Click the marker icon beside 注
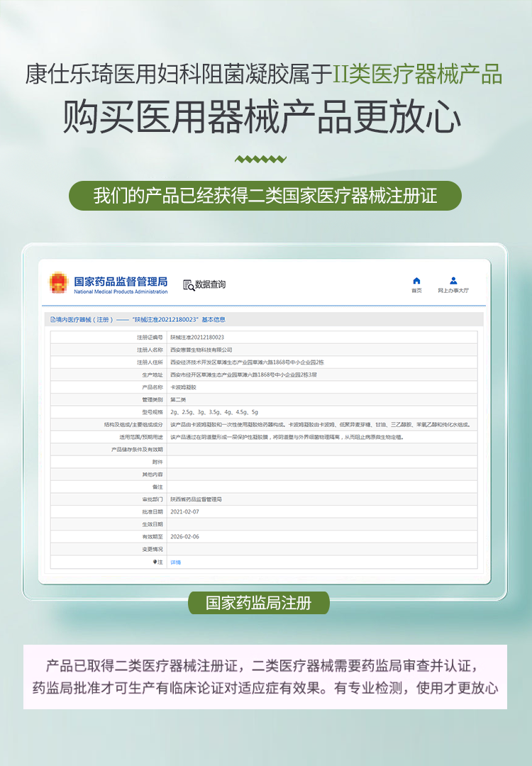 pos(155,562)
